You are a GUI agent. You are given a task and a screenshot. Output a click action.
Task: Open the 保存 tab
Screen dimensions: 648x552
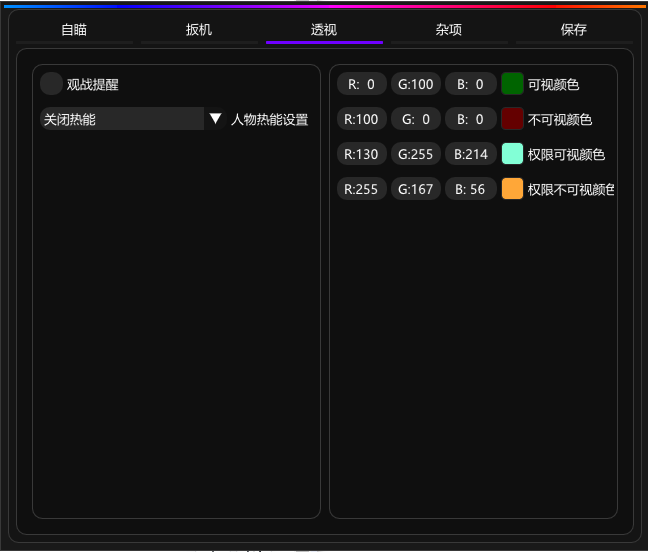tap(574, 30)
